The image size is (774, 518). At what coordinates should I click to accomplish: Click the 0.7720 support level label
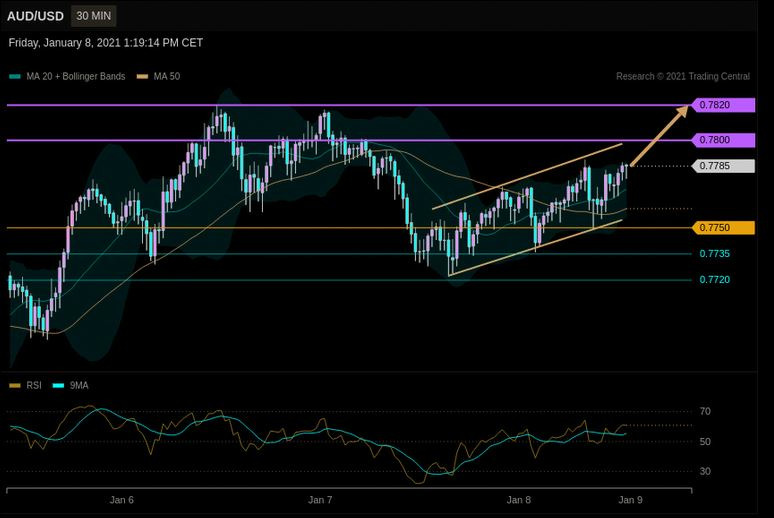coord(714,280)
